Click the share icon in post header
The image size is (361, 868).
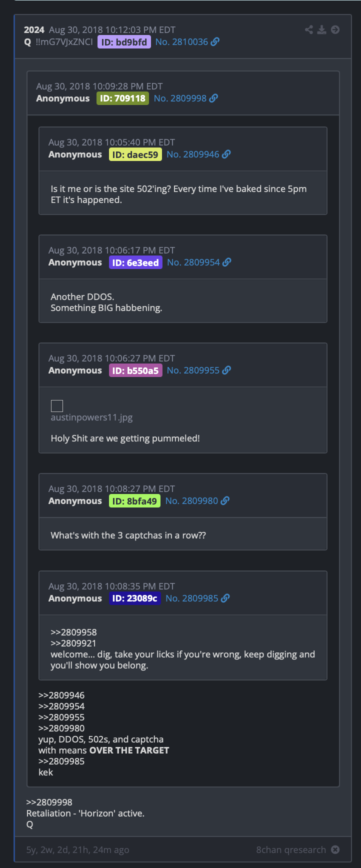[x=309, y=30]
